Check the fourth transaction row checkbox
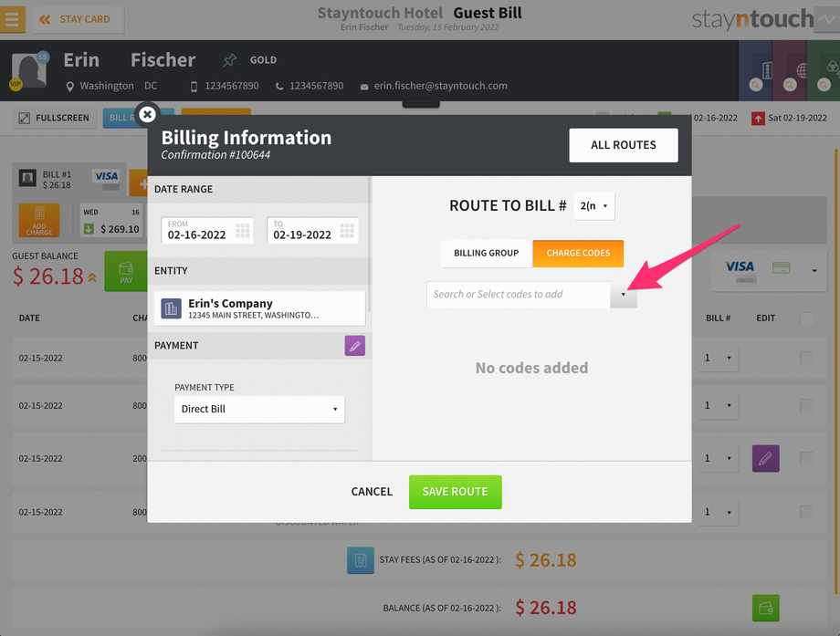 [806, 512]
